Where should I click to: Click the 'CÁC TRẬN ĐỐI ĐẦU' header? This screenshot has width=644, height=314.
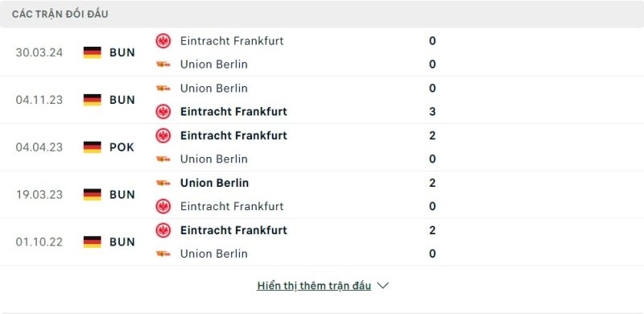tap(60, 14)
